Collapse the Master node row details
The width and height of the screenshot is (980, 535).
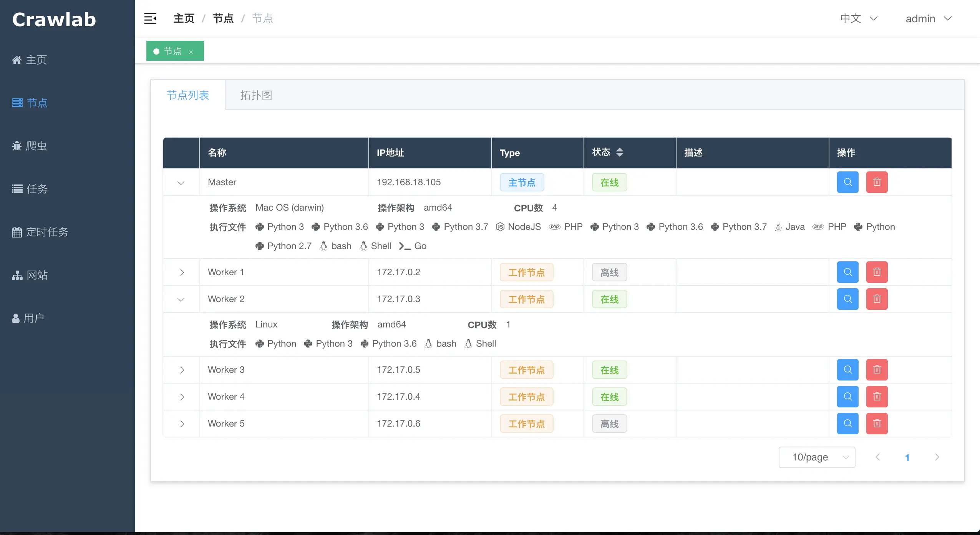pyautogui.click(x=181, y=183)
